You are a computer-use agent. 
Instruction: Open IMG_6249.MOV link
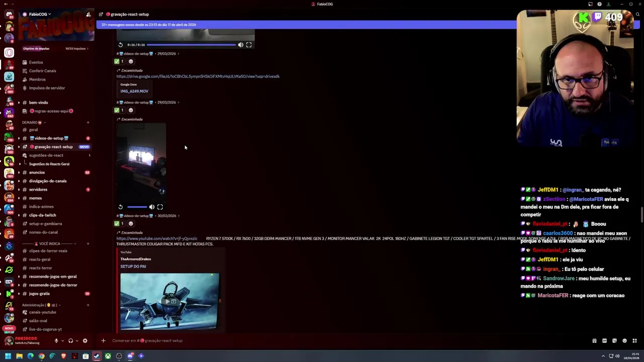pyautogui.click(x=134, y=91)
